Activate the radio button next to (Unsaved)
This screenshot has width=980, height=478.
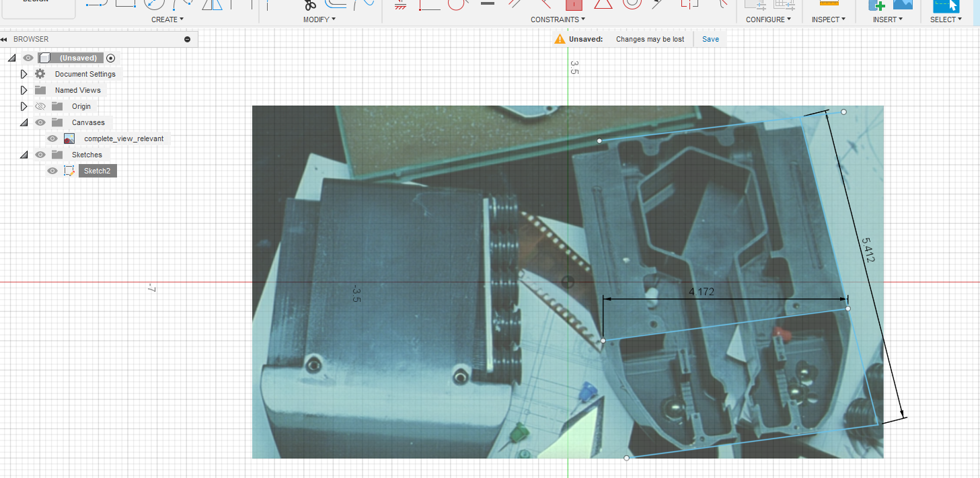tap(111, 58)
